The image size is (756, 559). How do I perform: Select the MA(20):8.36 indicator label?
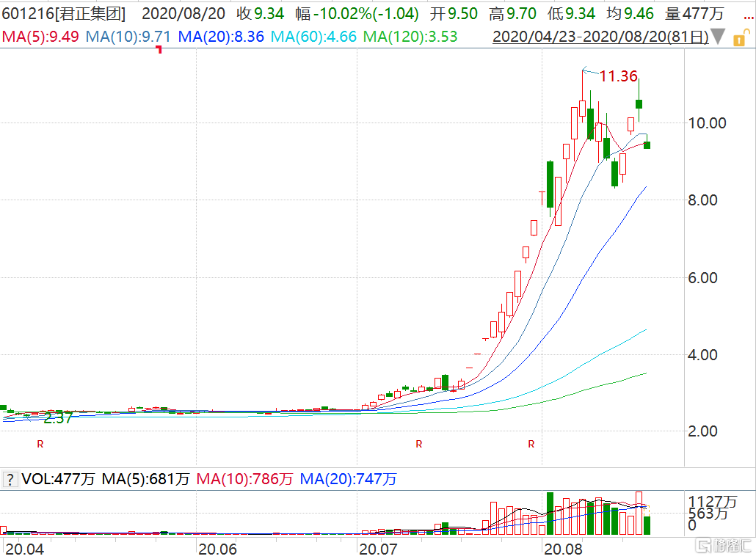click(221, 36)
